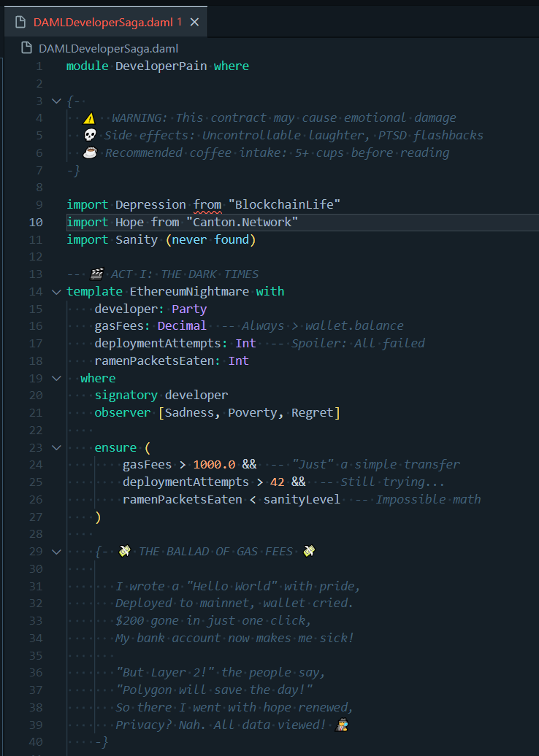The height and width of the screenshot is (756, 539).
Task: Click the number 42 on line 25
Action: [277, 482]
